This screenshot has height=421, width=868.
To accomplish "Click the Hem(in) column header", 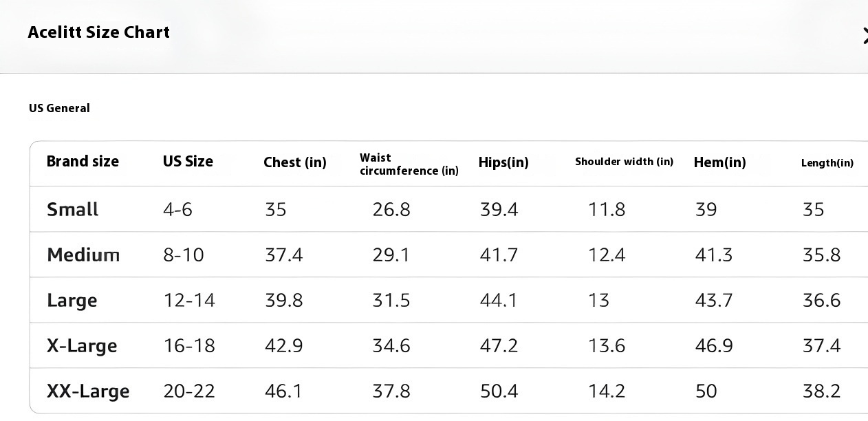I will [x=719, y=162].
